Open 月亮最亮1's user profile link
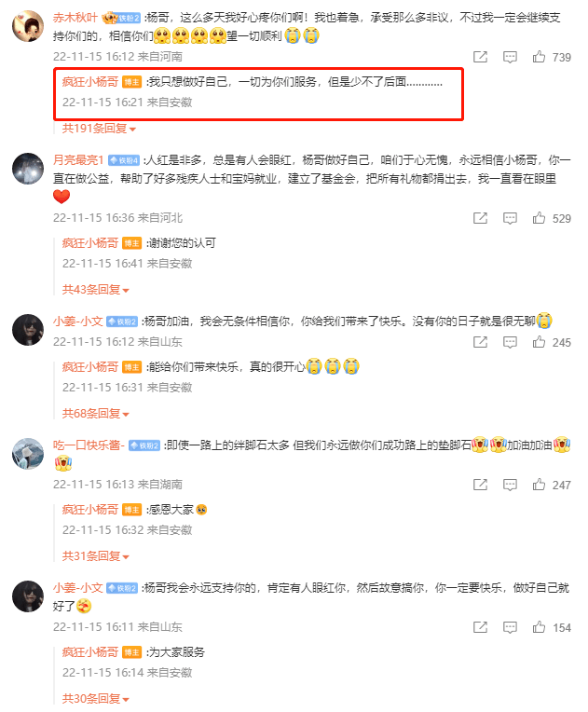Screen dimensions: 588x712 click(x=78, y=160)
